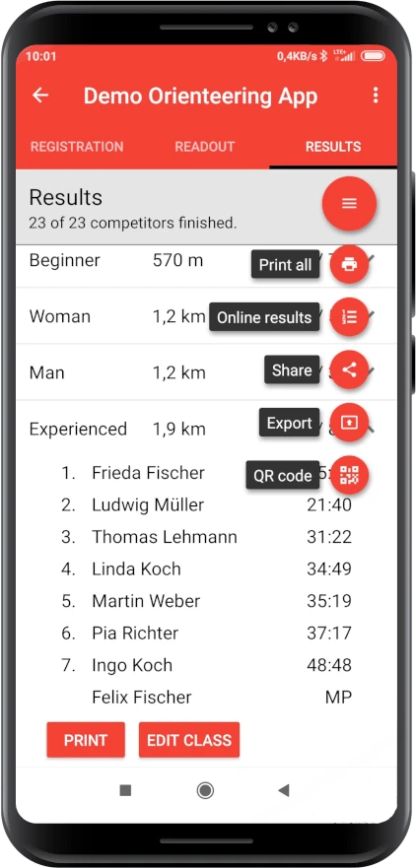
Task: Switch to the Registration tab
Action: [77, 147]
